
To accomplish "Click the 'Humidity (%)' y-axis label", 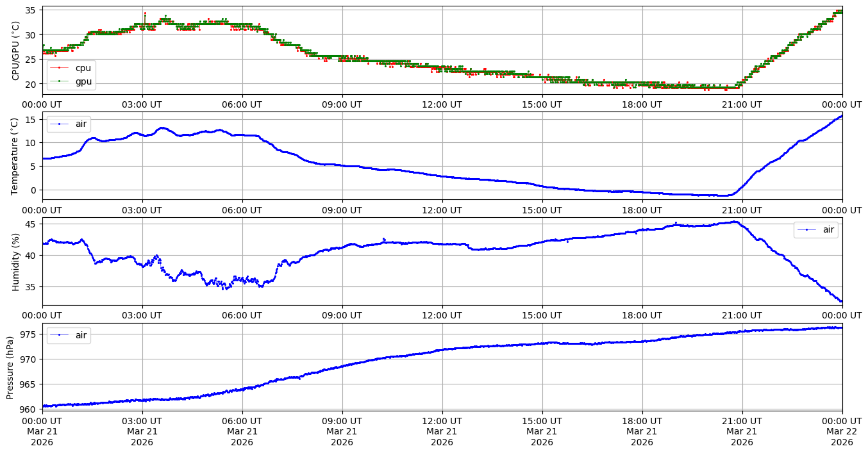I will [16, 261].
